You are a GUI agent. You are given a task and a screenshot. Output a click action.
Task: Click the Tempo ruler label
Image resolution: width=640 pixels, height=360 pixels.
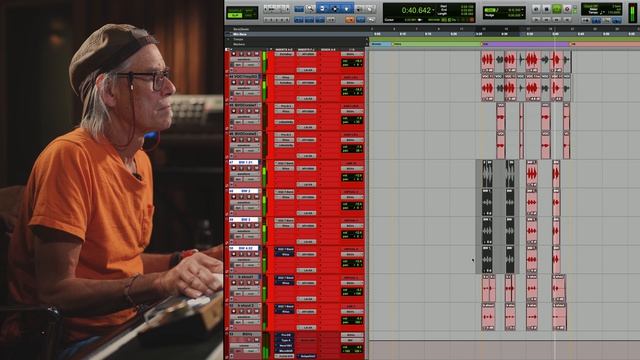(x=238, y=39)
